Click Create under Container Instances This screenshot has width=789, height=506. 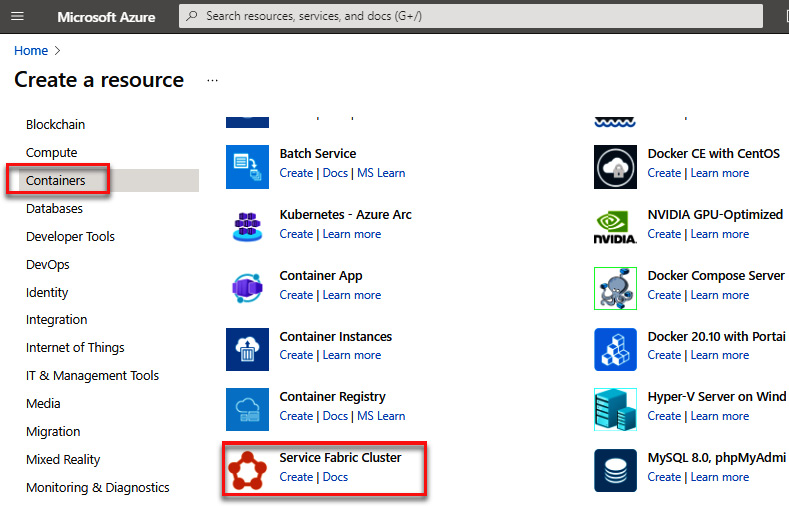click(x=296, y=355)
